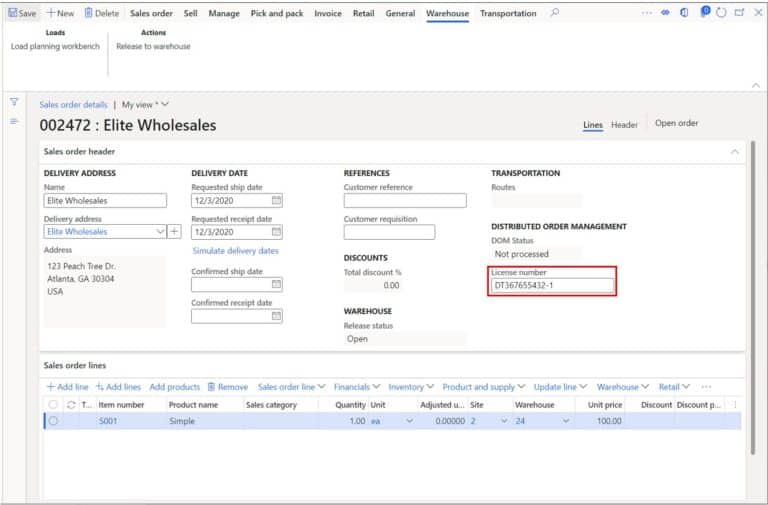768x505 pixels.
Task: Create a new record with New
Action: point(60,13)
